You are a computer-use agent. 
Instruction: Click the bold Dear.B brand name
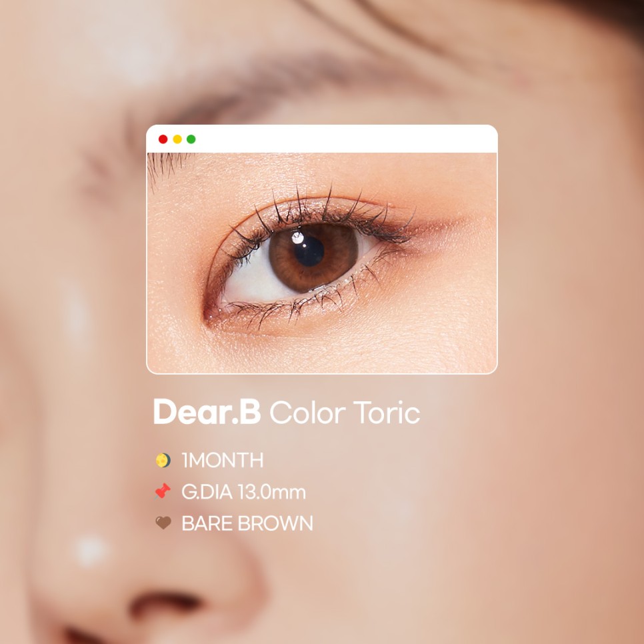[207, 411]
